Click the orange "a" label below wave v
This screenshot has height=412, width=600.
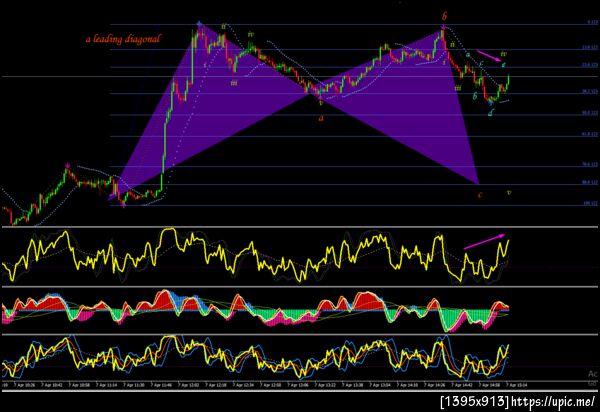(321, 118)
